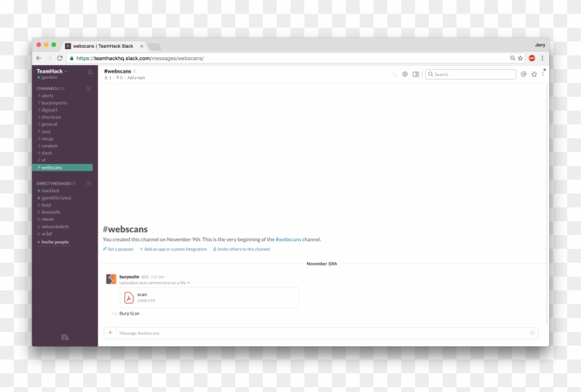Click the burpsuite bot avatar

[x=111, y=279]
